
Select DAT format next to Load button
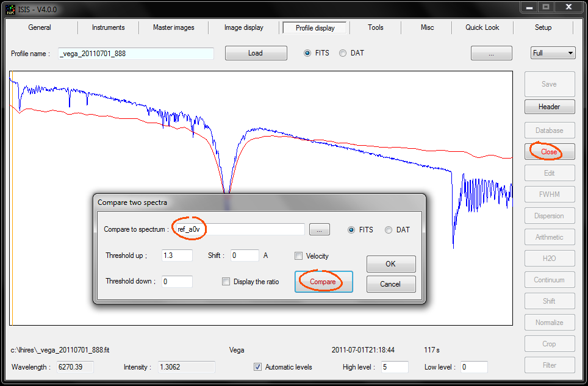[x=343, y=53]
